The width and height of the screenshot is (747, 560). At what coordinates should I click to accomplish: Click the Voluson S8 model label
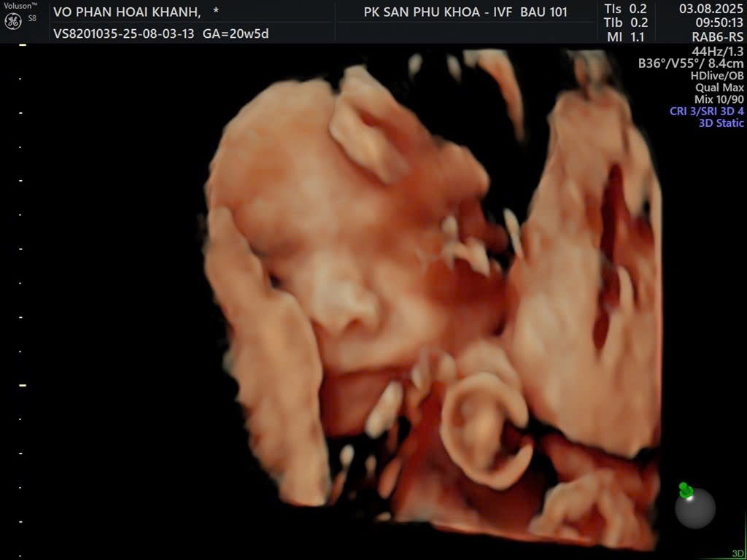click(x=19, y=6)
